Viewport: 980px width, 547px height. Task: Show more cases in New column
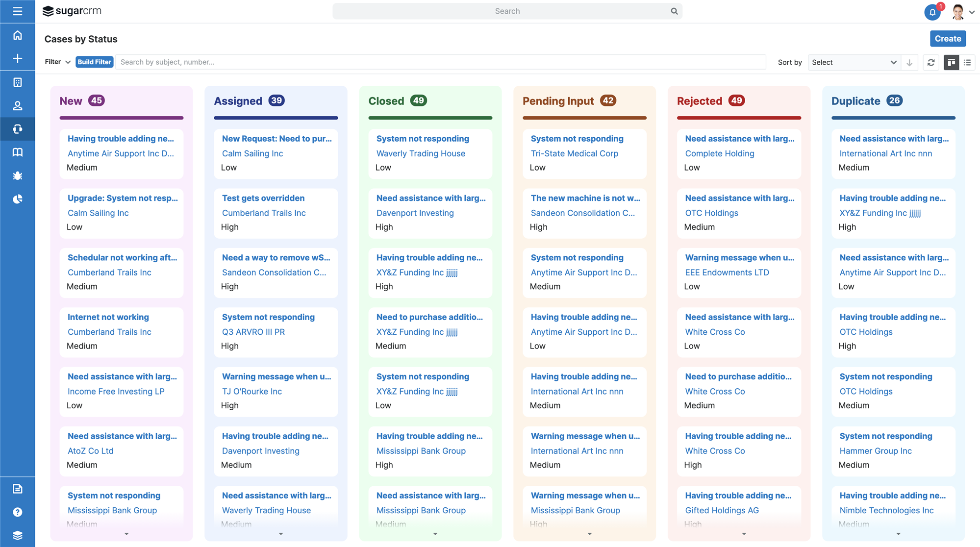(126, 534)
